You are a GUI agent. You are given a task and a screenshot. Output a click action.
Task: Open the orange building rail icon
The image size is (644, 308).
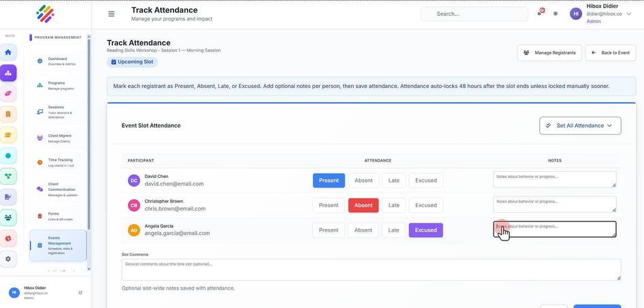(8, 114)
